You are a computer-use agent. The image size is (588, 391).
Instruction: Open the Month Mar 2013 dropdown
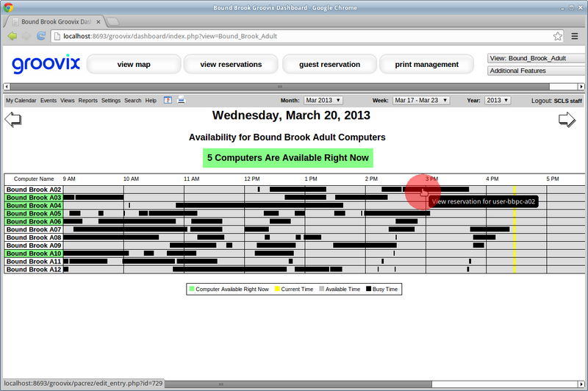point(323,100)
